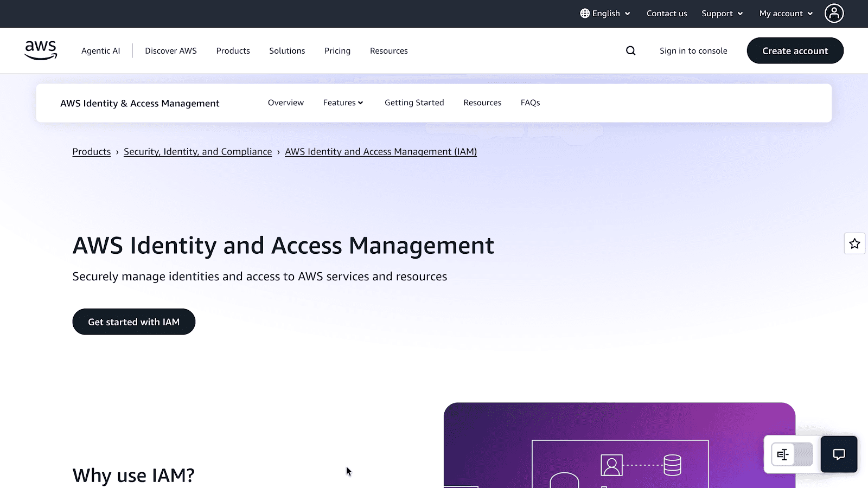Click the star bookmark icon
The image size is (868, 488).
coord(854,243)
